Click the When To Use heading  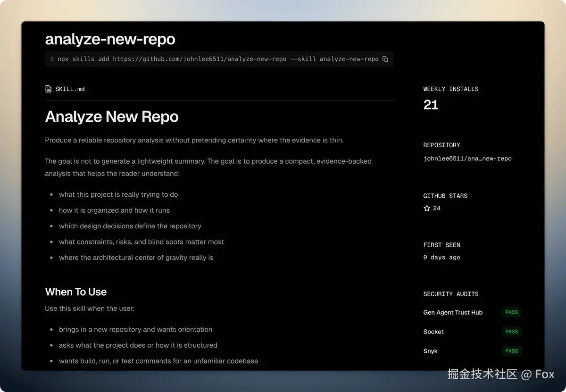(x=76, y=292)
